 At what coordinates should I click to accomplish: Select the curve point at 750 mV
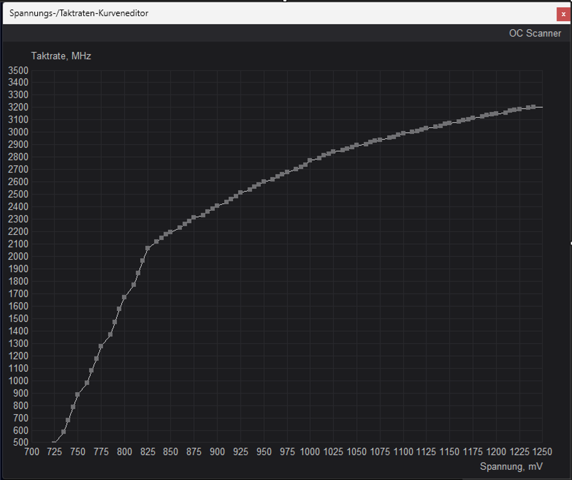coord(77,395)
